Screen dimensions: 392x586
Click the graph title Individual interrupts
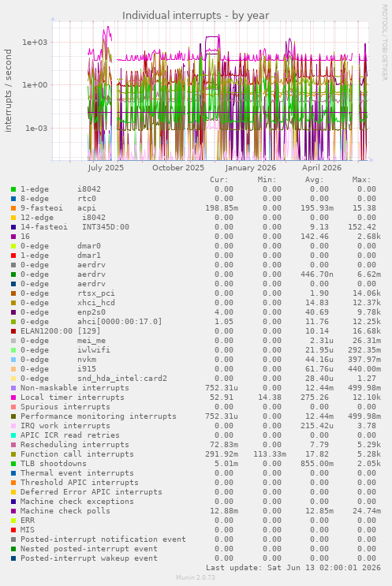click(x=196, y=16)
